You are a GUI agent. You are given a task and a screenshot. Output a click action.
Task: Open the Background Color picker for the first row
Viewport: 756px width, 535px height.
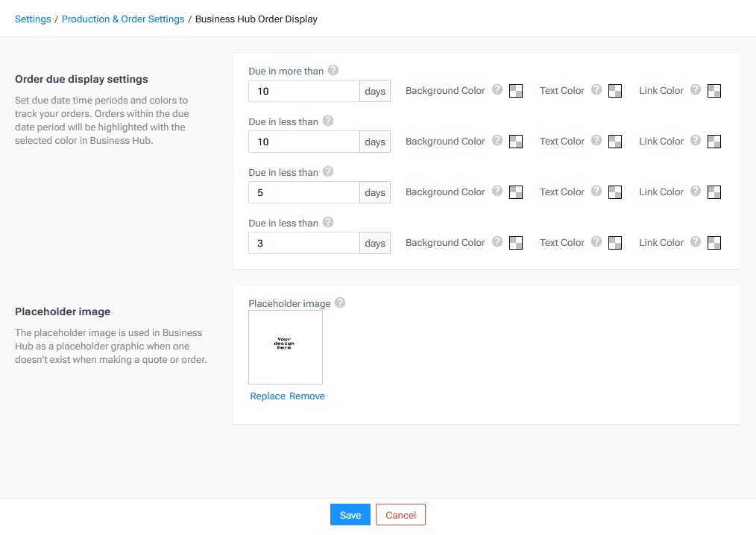[x=515, y=90]
